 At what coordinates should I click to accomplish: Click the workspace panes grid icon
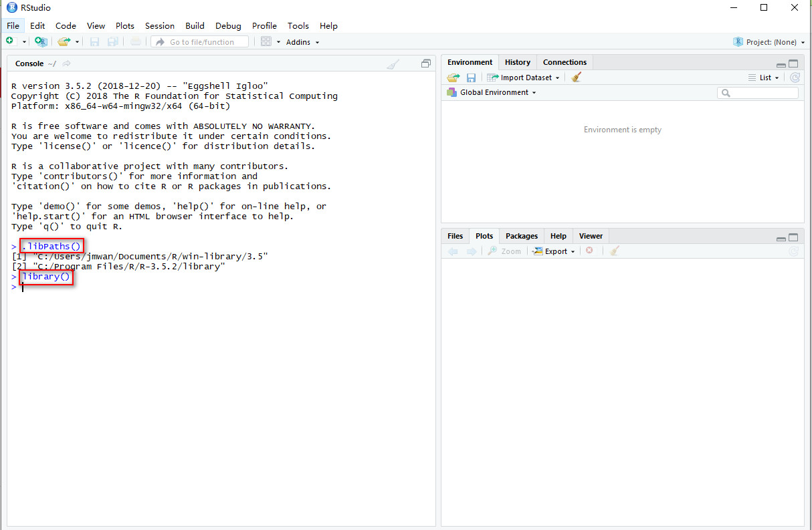(x=266, y=41)
